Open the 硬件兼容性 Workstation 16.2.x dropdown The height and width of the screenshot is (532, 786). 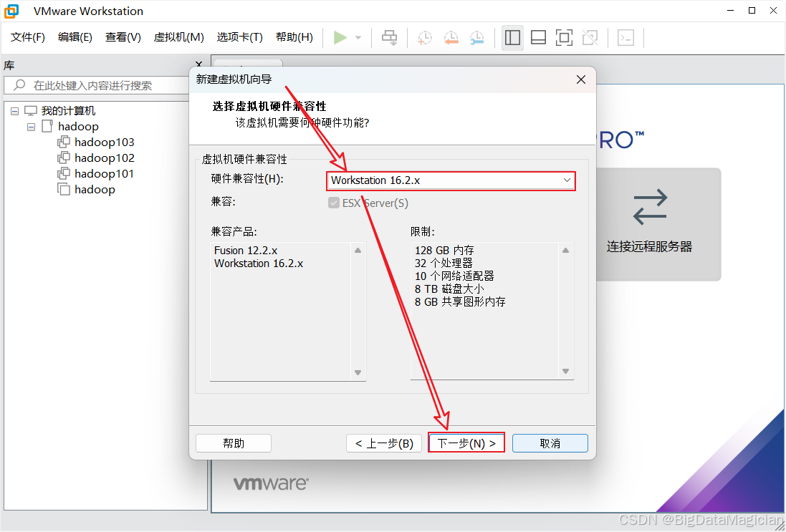(451, 180)
